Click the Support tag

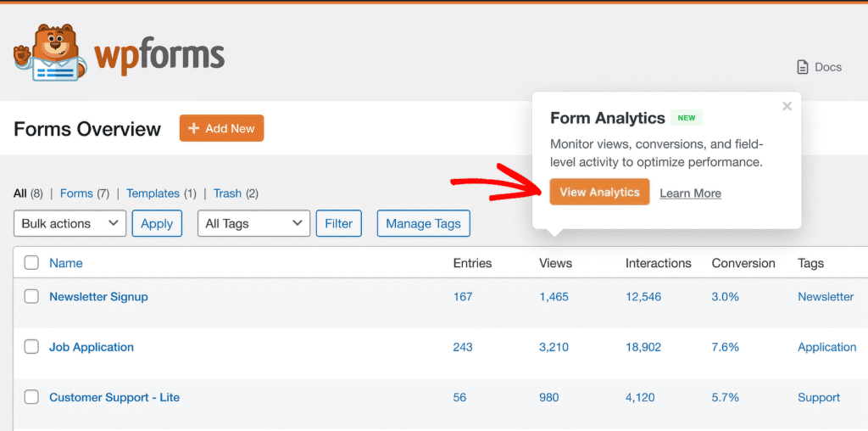pyautogui.click(x=819, y=398)
